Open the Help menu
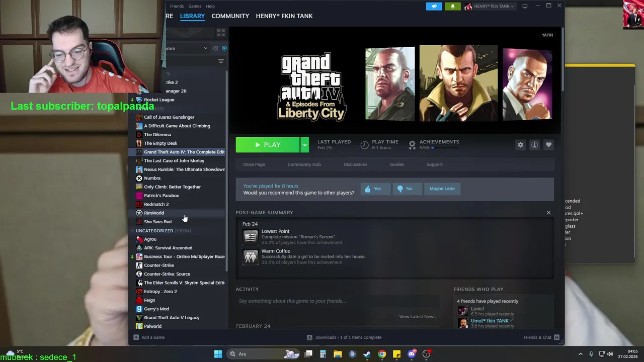 pos(210,6)
